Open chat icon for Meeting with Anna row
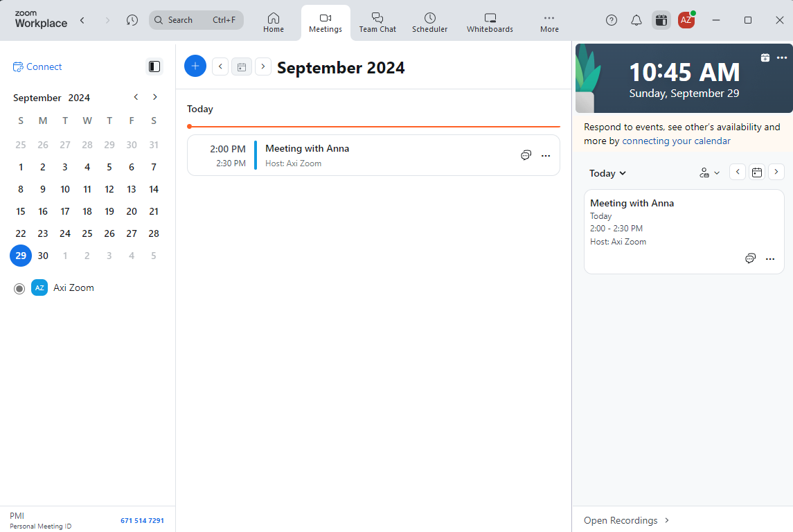The image size is (793, 532). pos(526,155)
